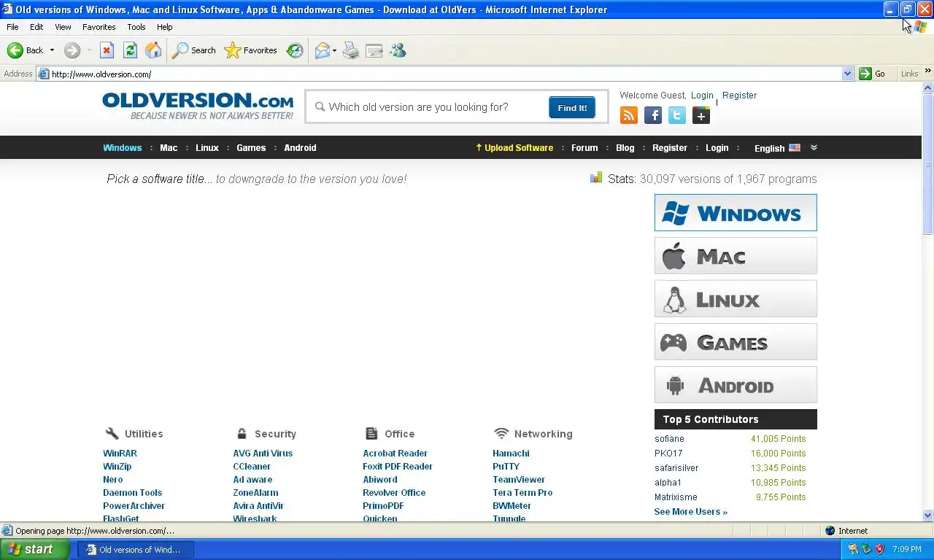Open the Acrobat Reader link under Office
The width and height of the screenshot is (934, 560).
(x=395, y=454)
